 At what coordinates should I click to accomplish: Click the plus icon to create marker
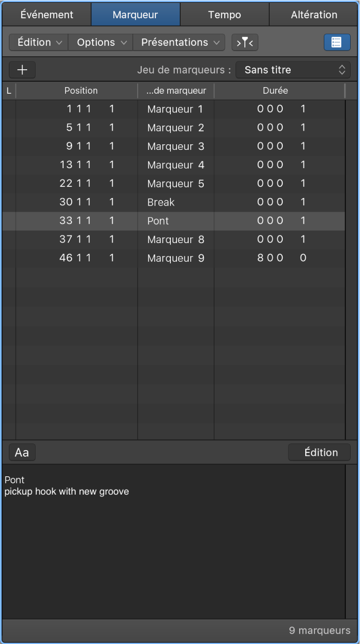[22, 70]
